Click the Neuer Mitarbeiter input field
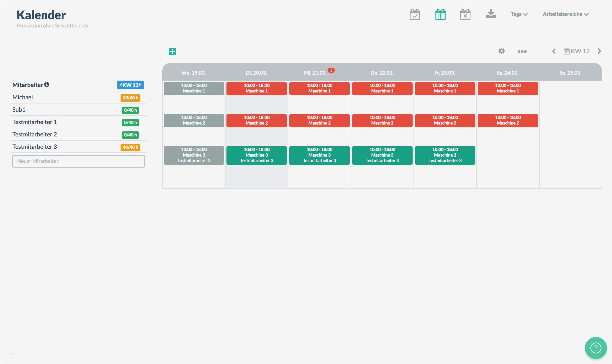 pyautogui.click(x=79, y=161)
